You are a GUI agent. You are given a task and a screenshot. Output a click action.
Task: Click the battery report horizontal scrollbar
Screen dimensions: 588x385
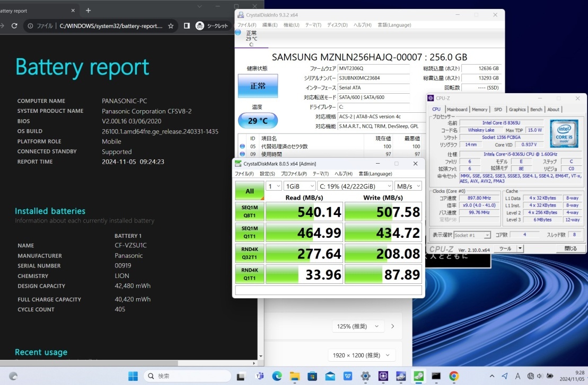pyautogui.click(x=89, y=363)
